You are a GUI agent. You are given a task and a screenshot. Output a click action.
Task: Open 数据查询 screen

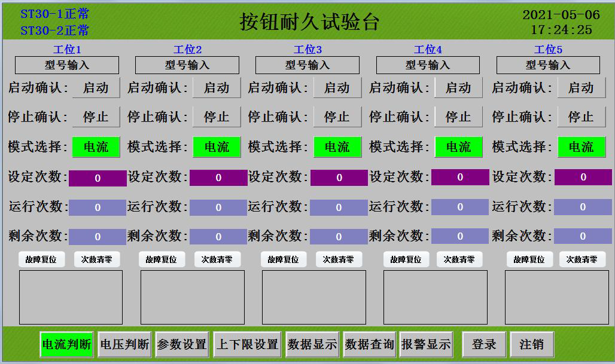(x=369, y=344)
